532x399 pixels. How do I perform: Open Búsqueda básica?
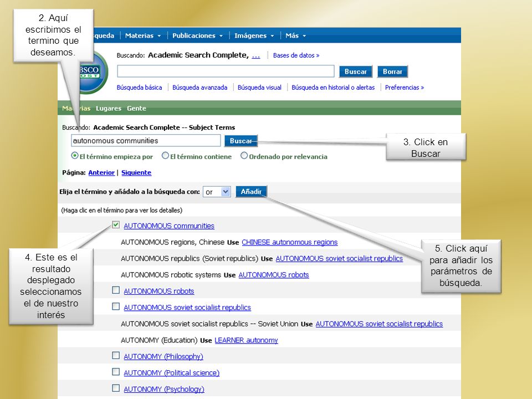click(x=139, y=88)
